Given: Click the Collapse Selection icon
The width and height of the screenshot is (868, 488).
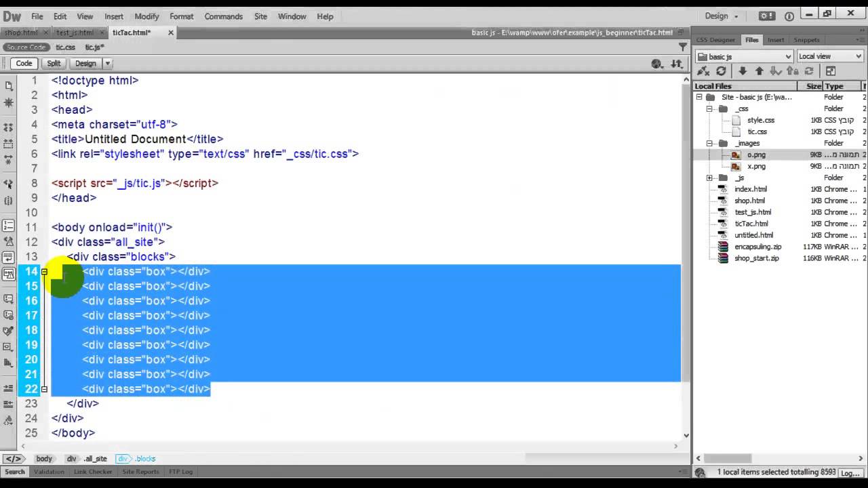Looking at the screenshot, I should tap(9, 144).
